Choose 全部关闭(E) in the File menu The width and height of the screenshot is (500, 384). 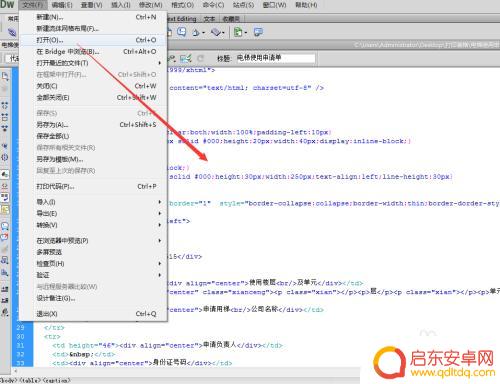(93, 98)
